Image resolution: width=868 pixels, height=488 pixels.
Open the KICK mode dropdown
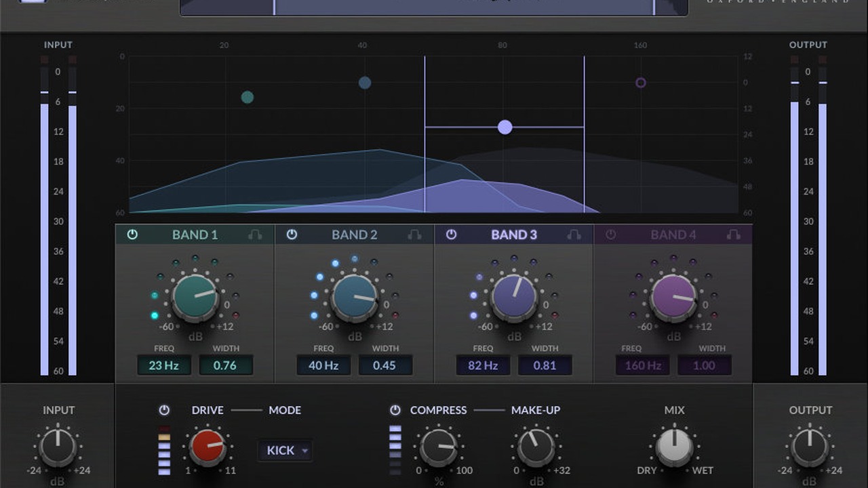tap(285, 450)
